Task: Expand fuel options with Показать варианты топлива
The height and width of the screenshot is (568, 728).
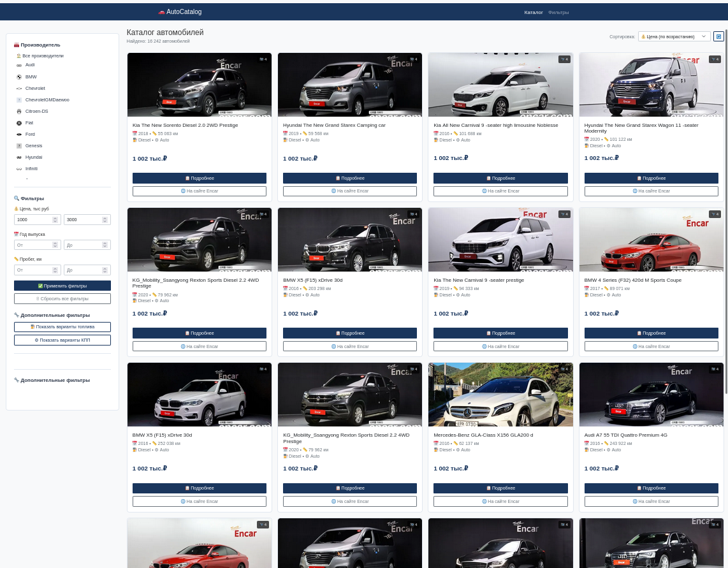Action: point(62,327)
